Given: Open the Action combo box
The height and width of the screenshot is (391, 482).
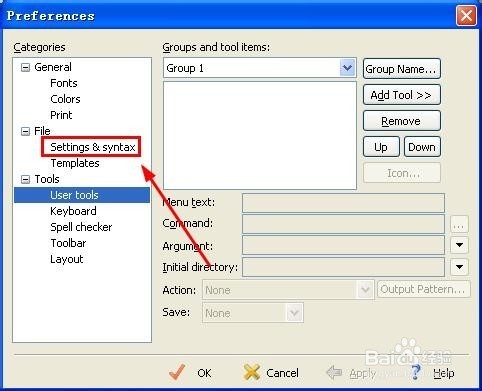Looking at the screenshot, I should (x=288, y=290).
